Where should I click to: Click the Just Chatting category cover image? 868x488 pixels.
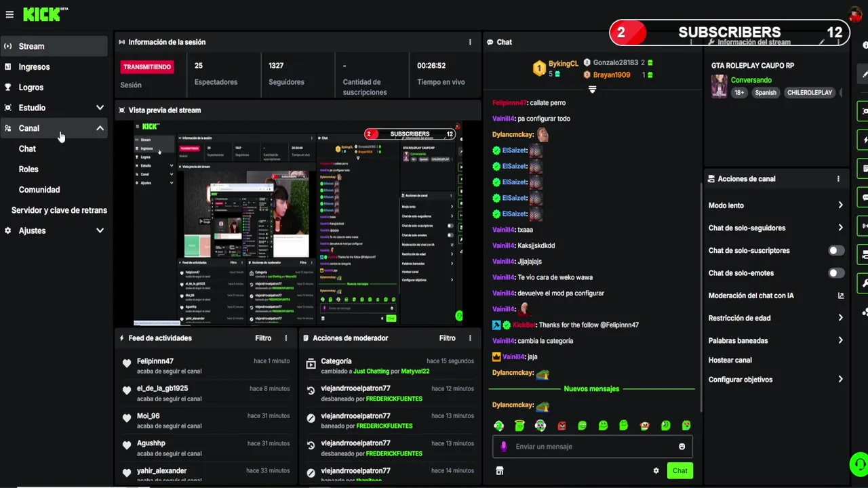pyautogui.click(x=719, y=86)
